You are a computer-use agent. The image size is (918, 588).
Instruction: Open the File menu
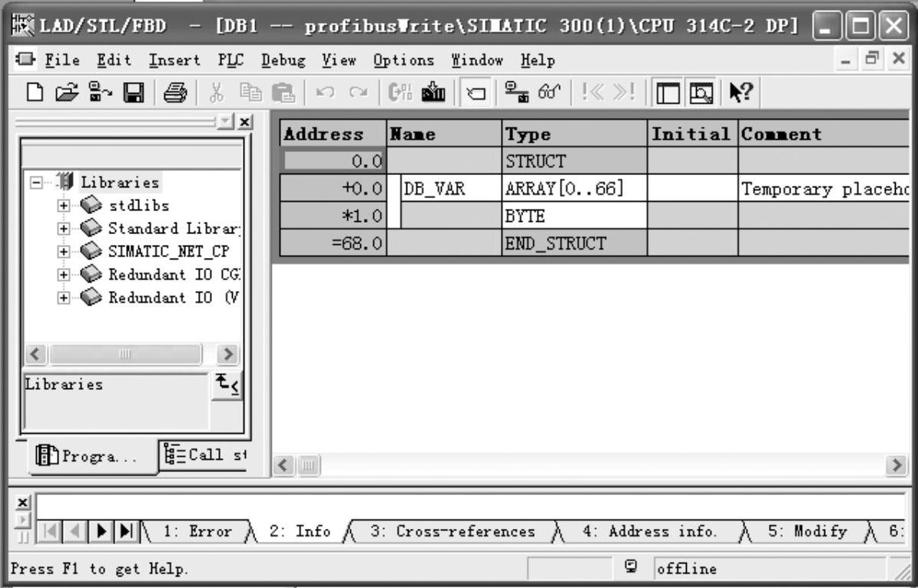(62, 61)
